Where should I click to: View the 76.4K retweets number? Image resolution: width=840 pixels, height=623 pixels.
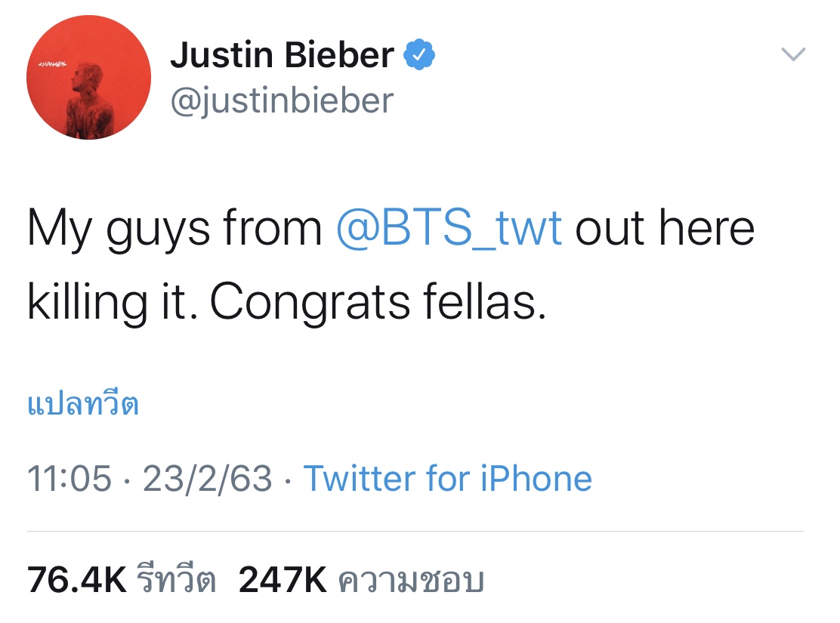point(77,581)
